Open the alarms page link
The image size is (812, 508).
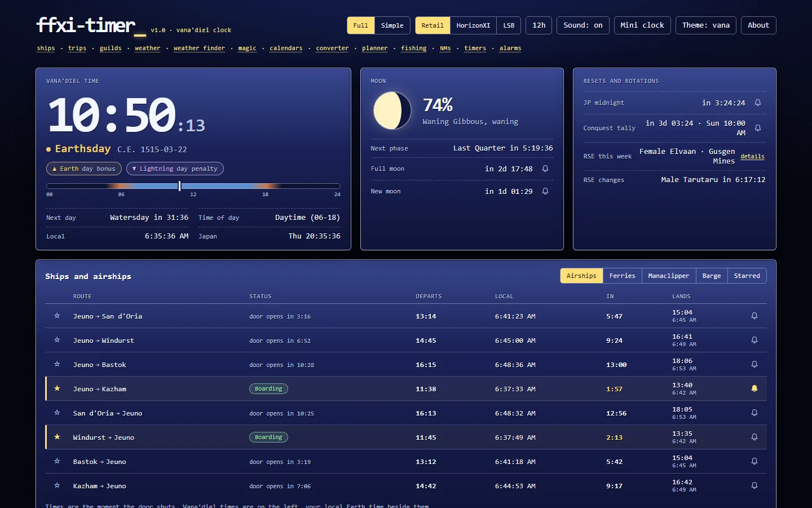click(x=510, y=48)
